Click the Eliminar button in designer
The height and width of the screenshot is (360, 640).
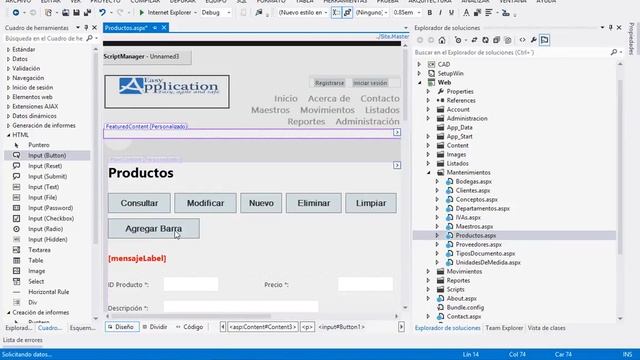pos(313,203)
